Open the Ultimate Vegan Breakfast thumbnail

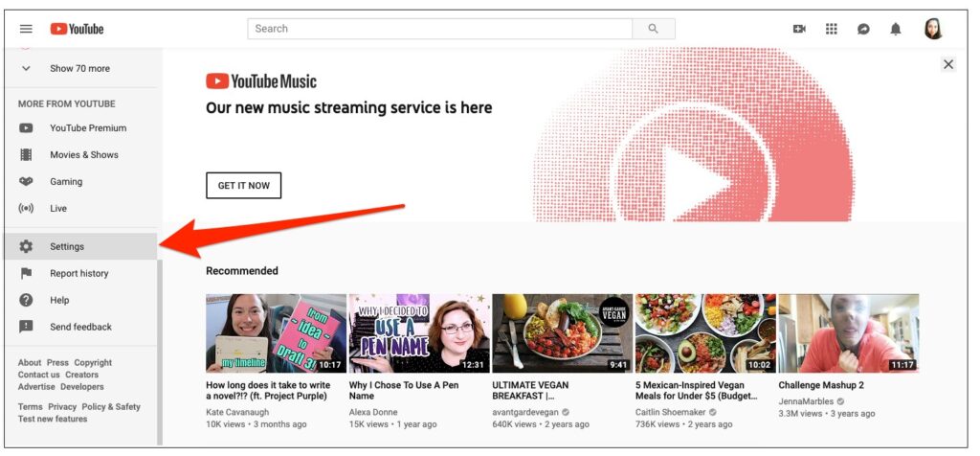pyautogui.click(x=563, y=333)
